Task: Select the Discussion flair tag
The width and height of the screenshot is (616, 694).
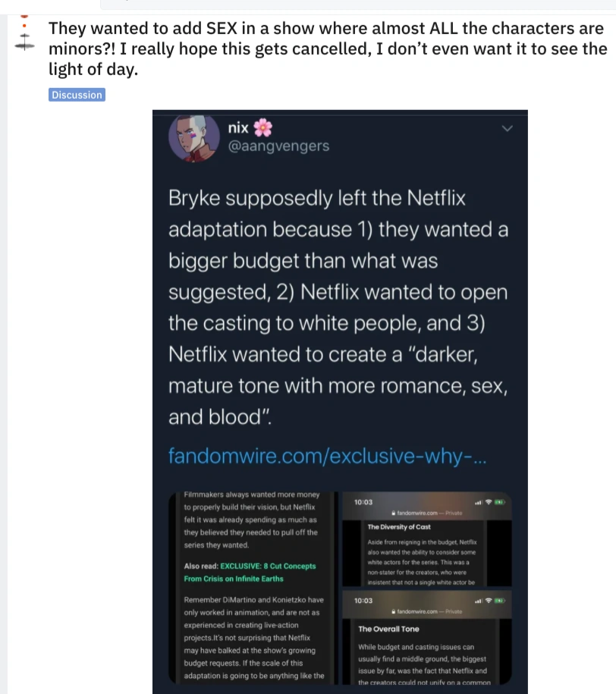Action: pos(77,95)
